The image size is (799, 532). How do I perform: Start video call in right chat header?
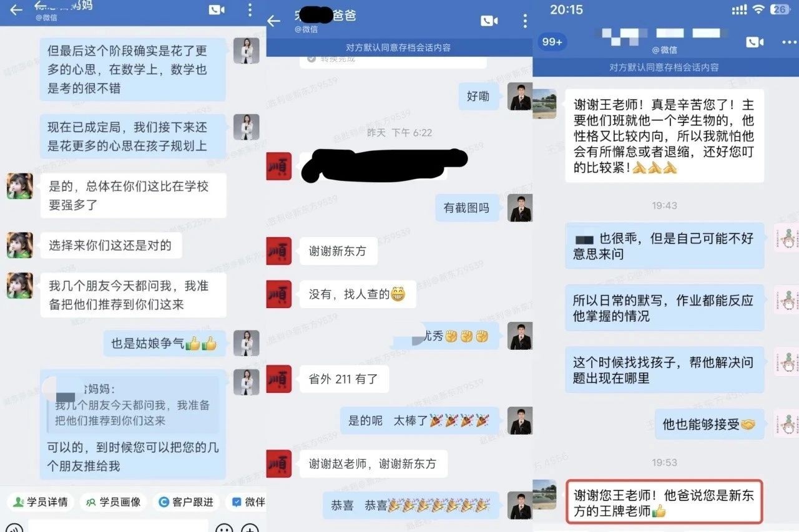755,42
